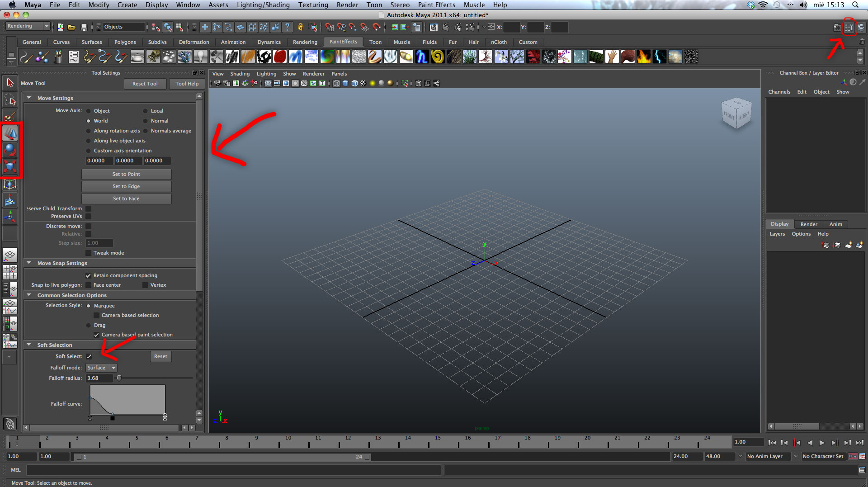The image size is (868, 487).
Task: Select Drag selection style
Action: 89,325
